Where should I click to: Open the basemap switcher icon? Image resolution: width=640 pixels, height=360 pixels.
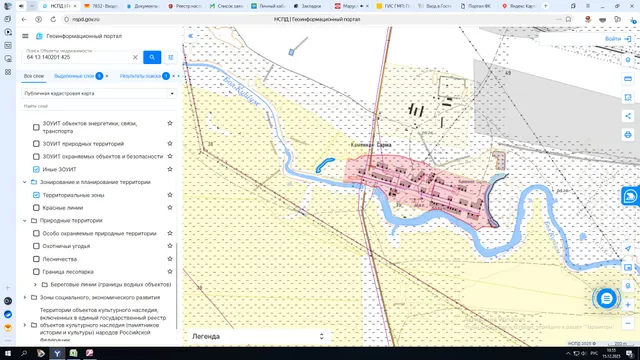pyautogui.click(x=628, y=267)
